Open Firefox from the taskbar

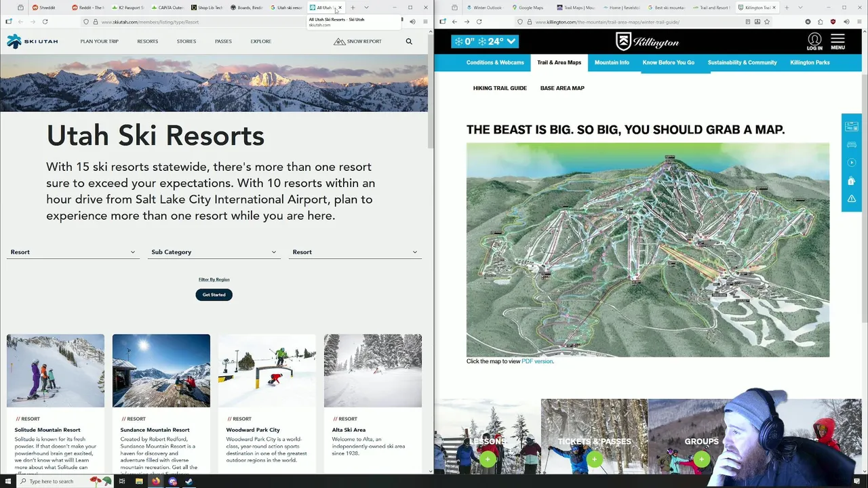(x=156, y=481)
